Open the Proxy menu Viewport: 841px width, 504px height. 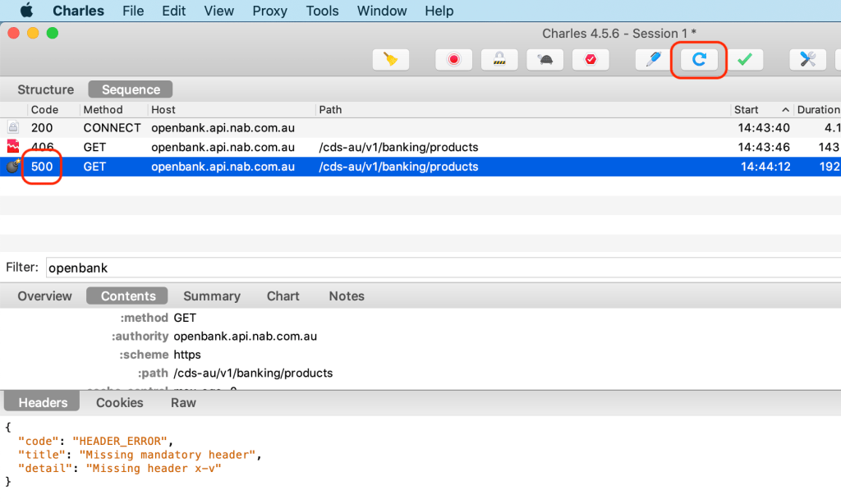pyautogui.click(x=269, y=11)
